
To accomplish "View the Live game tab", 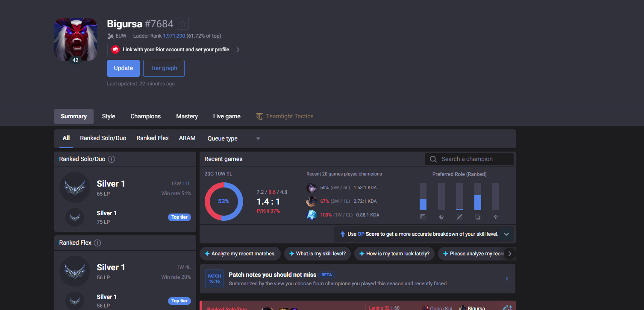I will pyautogui.click(x=227, y=116).
